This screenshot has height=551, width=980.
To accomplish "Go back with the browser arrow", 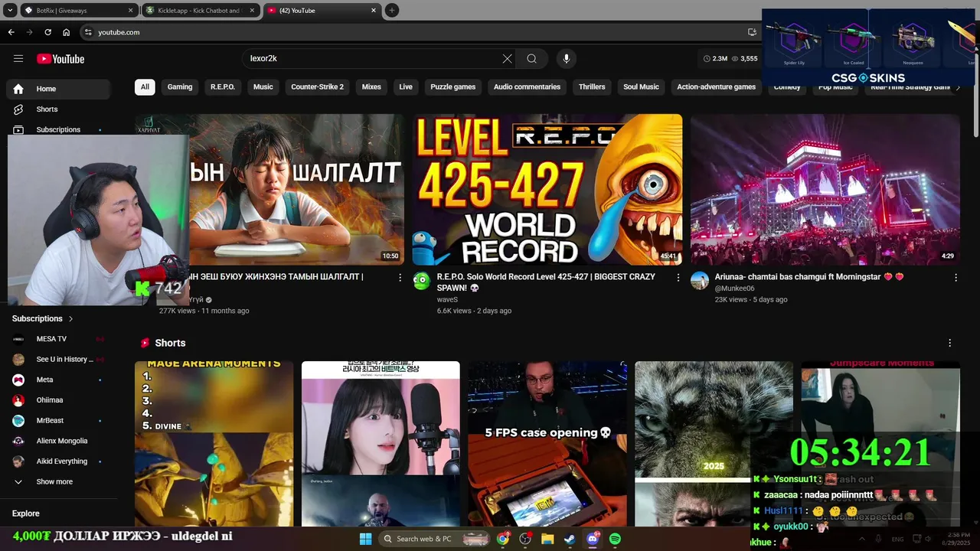I will (11, 32).
